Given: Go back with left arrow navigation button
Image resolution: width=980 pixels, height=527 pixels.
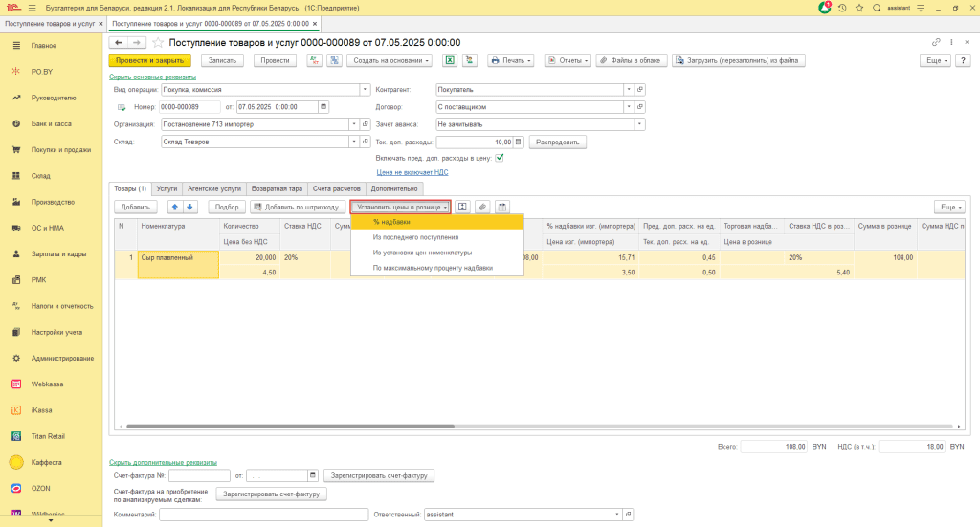Looking at the screenshot, I should 118,42.
